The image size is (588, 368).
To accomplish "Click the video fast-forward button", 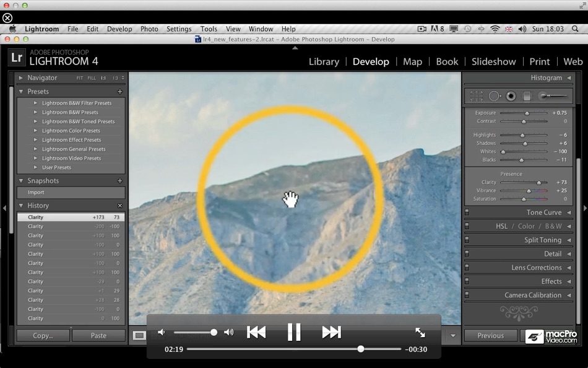I will tap(332, 332).
